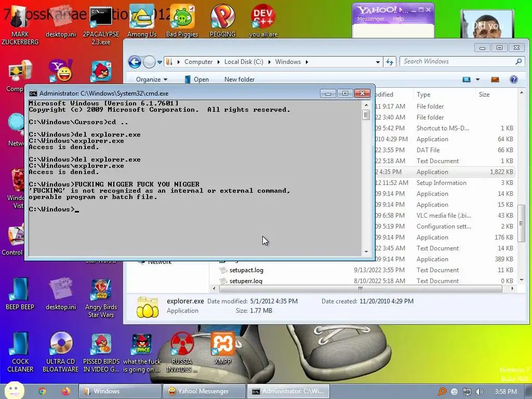Click Local Disk (C:) in address path
Screen dimensions: 532x399
click(x=244, y=62)
